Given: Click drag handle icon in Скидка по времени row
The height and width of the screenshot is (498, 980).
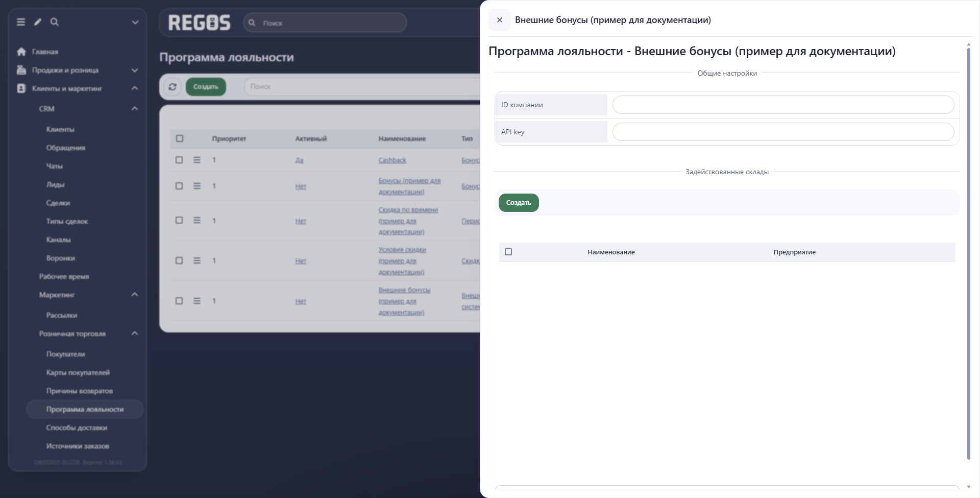Looking at the screenshot, I should (197, 220).
